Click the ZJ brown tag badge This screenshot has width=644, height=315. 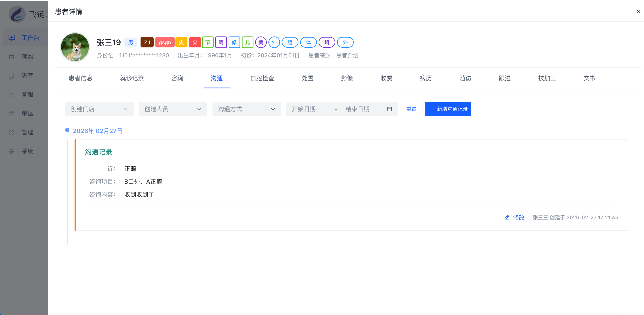point(147,42)
